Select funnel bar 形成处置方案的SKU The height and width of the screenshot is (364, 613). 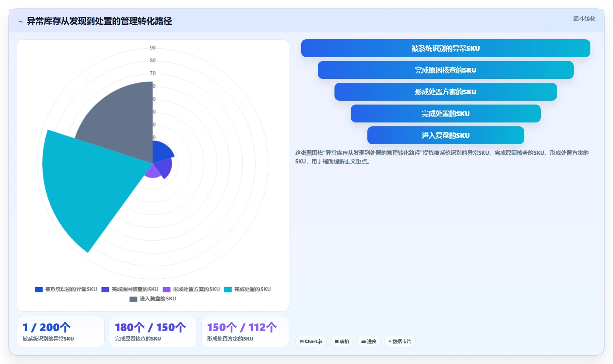(446, 92)
